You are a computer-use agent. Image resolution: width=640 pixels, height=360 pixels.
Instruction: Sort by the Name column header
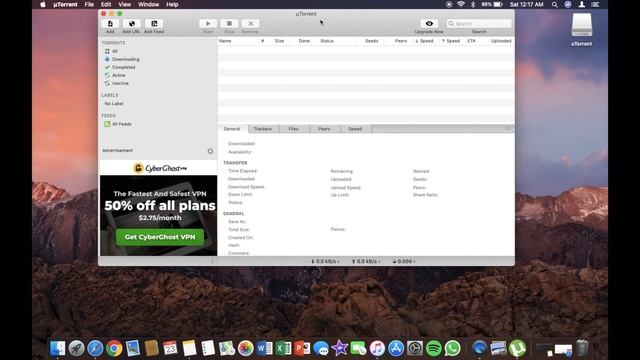tap(225, 41)
